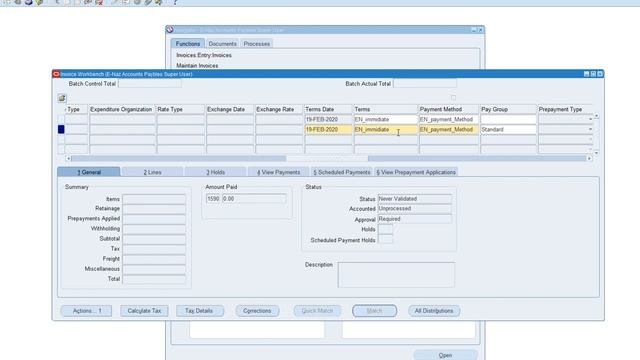Click the paperclip attachments toolbar icon
Screen dimensions: 640x360
pos(148,2)
